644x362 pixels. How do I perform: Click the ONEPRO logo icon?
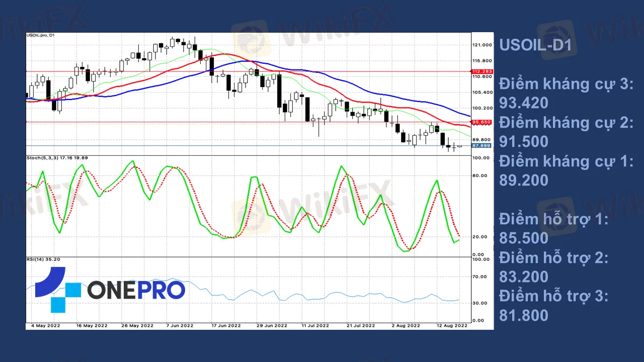coord(57,290)
